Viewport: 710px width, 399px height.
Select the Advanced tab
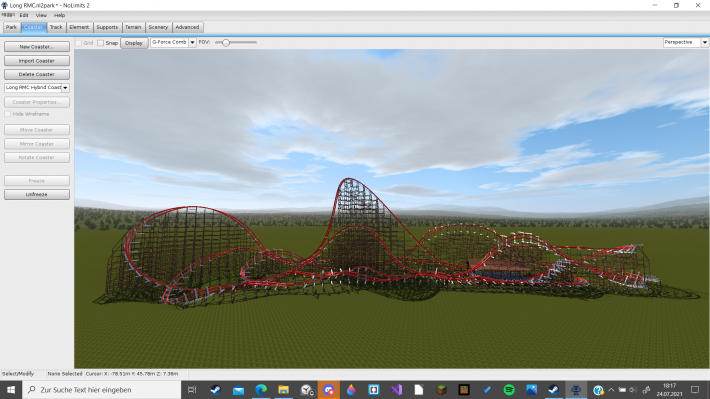pos(187,27)
